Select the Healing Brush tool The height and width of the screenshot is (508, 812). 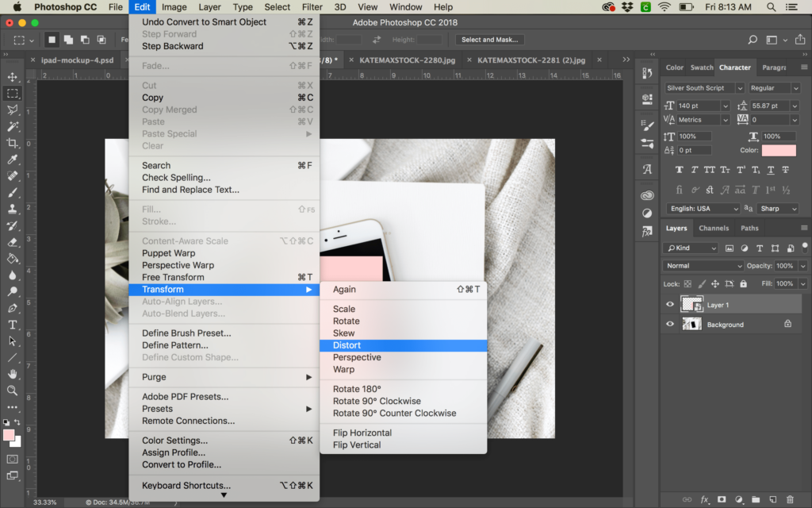coord(13,176)
